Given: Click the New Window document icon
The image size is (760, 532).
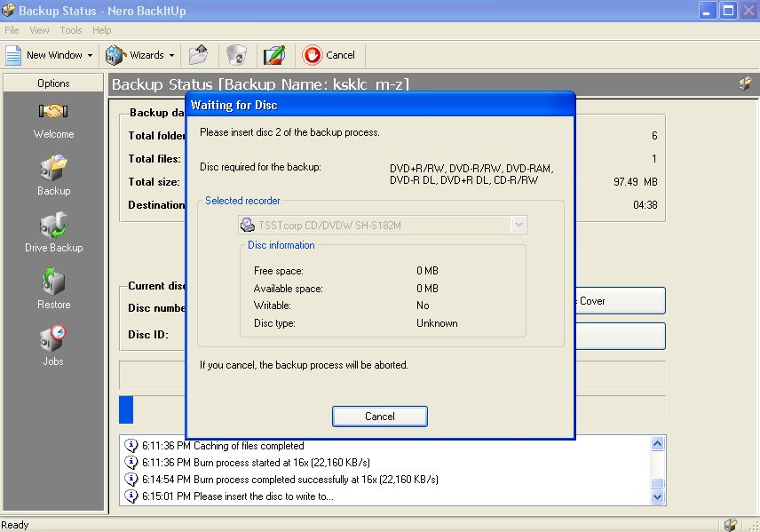Looking at the screenshot, I should click(x=13, y=55).
